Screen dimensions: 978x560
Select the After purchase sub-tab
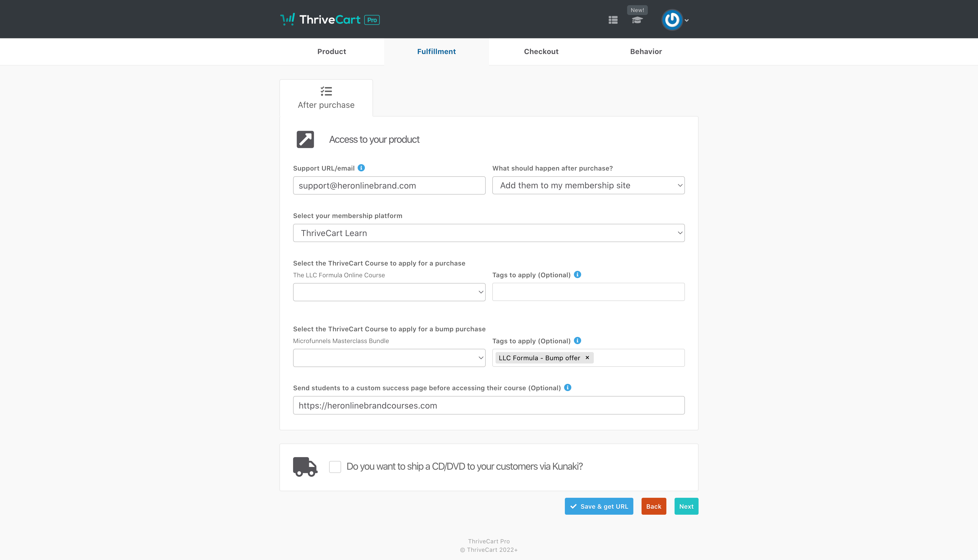click(x=326, y=98)
